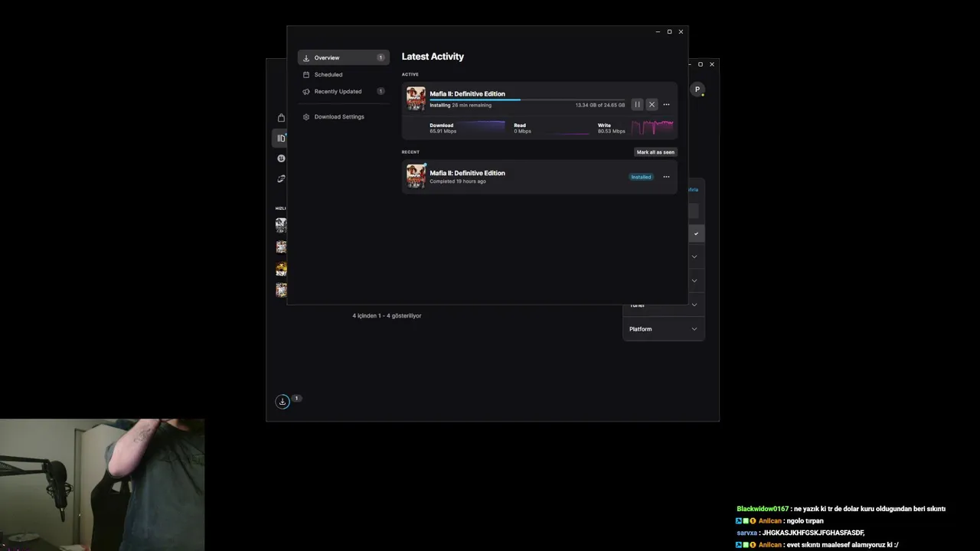Image resolution: width=980 pixels, height=551 pixels.
Task: Click the megaphone icon beside Recently Updated
Action: click(x=306, y=91)
